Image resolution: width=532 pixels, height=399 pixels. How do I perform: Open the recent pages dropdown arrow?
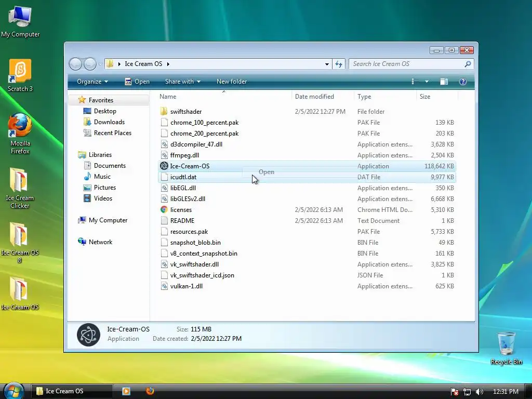(100, 64)
